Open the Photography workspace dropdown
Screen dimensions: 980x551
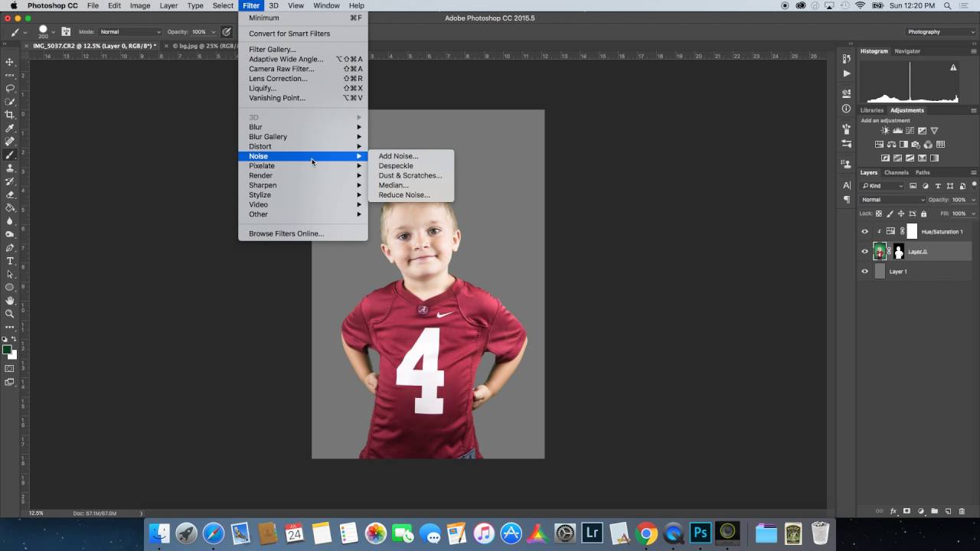[x=941, y=31]
